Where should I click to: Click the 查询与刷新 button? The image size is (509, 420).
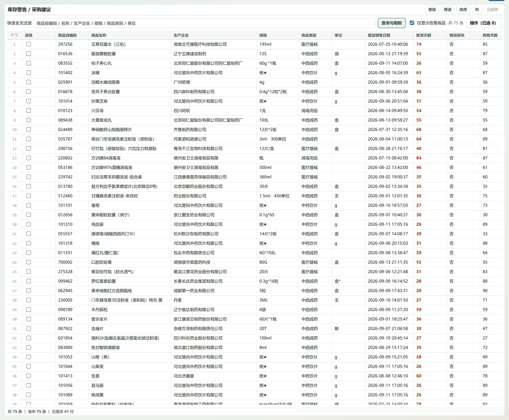click(392, 23)
